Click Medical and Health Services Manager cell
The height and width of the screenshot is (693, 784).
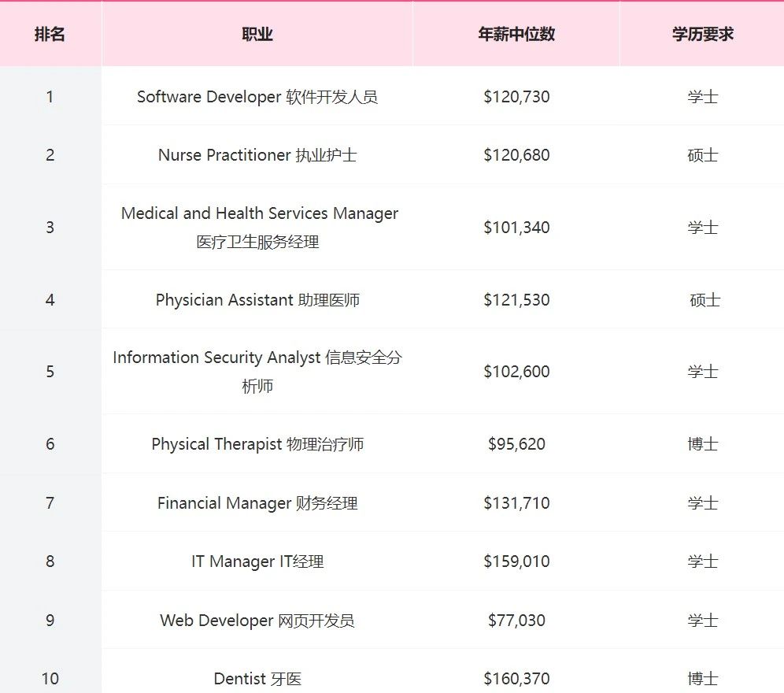click(259, 228)
